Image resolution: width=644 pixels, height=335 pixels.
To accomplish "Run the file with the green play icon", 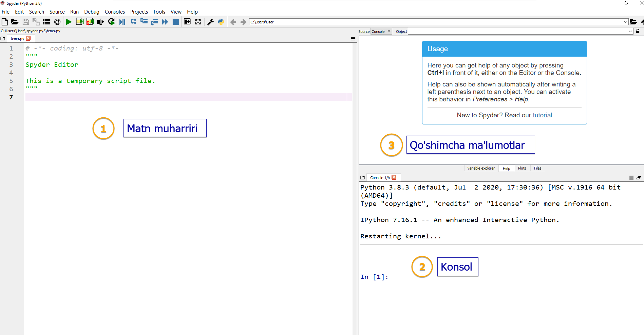I will [69, 22].
